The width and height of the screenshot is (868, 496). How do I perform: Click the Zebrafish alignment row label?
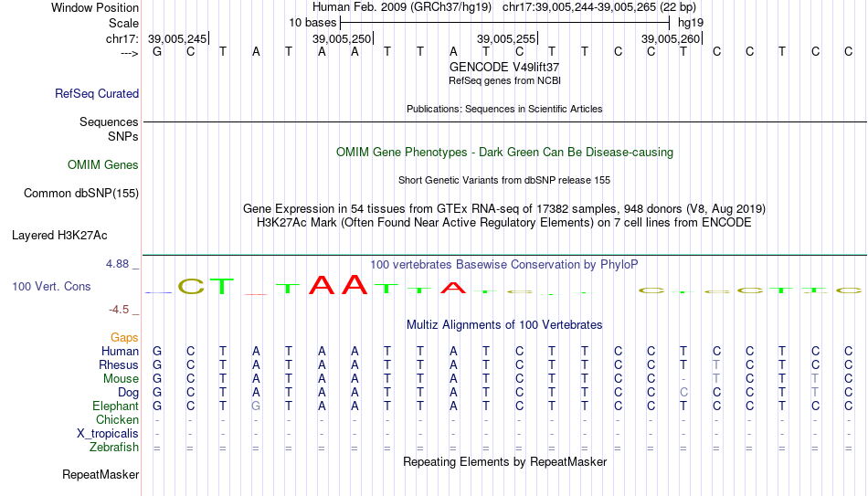tap(114, 447)
